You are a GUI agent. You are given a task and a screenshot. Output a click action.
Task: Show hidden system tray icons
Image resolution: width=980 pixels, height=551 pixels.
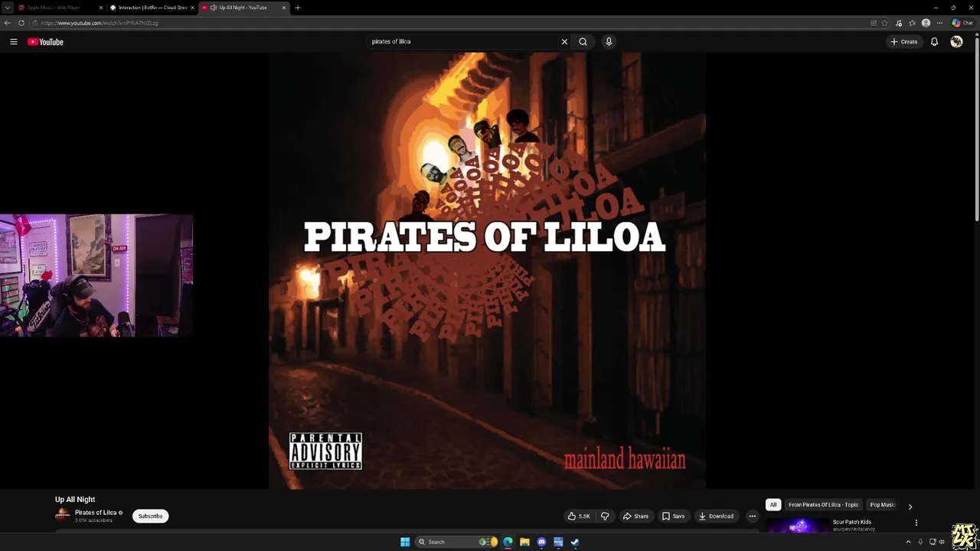click(907, 542)
